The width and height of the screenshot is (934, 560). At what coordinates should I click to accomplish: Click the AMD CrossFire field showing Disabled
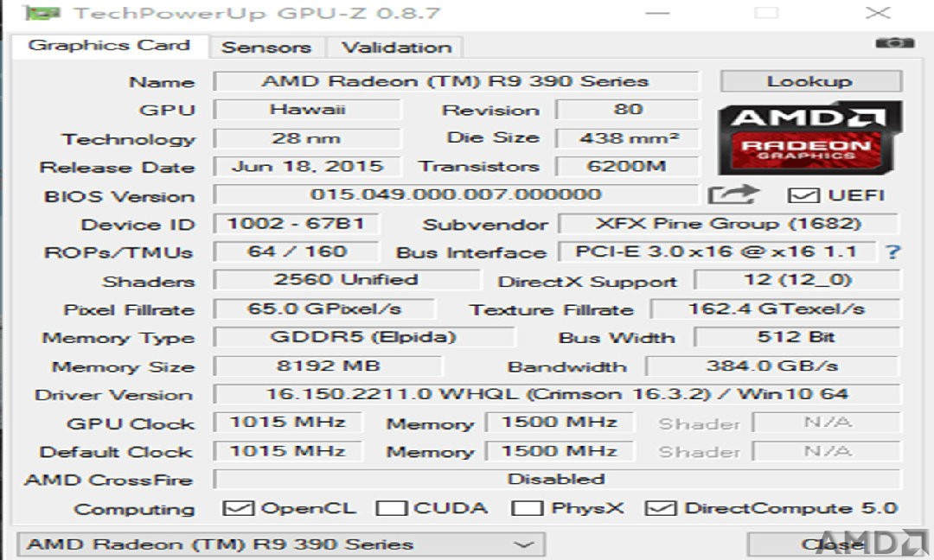557,479
